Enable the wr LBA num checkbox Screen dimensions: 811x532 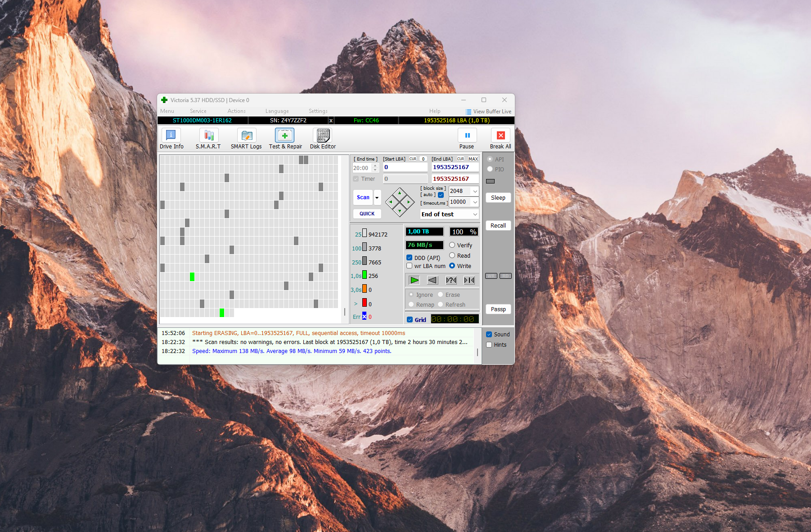click(x=410, y=266)
